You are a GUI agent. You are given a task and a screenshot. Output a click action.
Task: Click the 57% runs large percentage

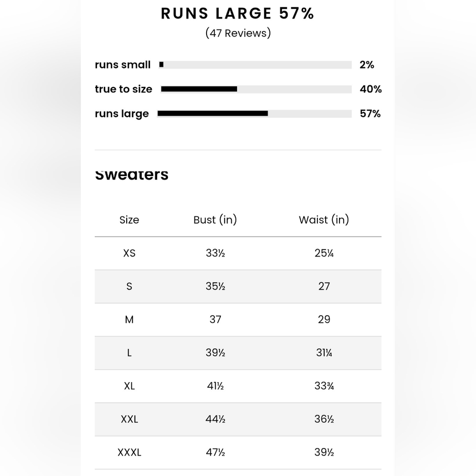point(370,114)
